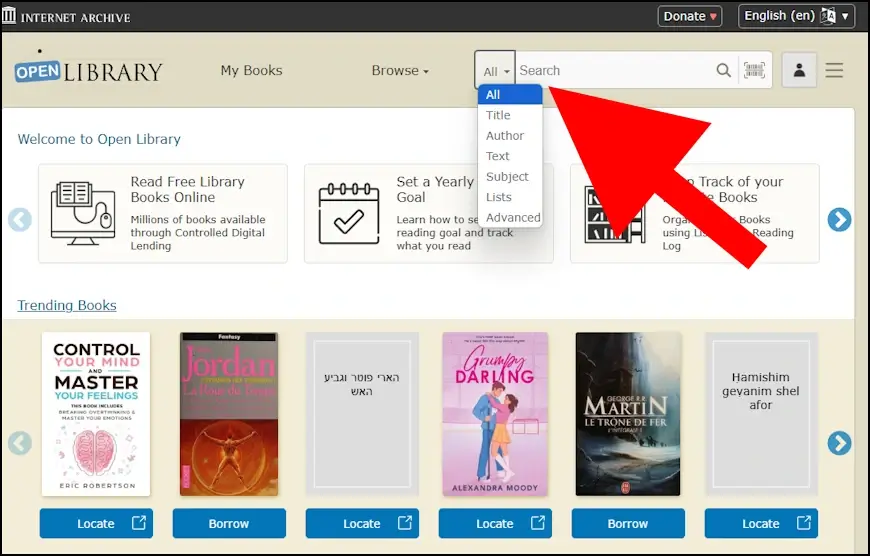Open Hamishim gevanim shel afor placeholder cover

click(x=761, y=414)
